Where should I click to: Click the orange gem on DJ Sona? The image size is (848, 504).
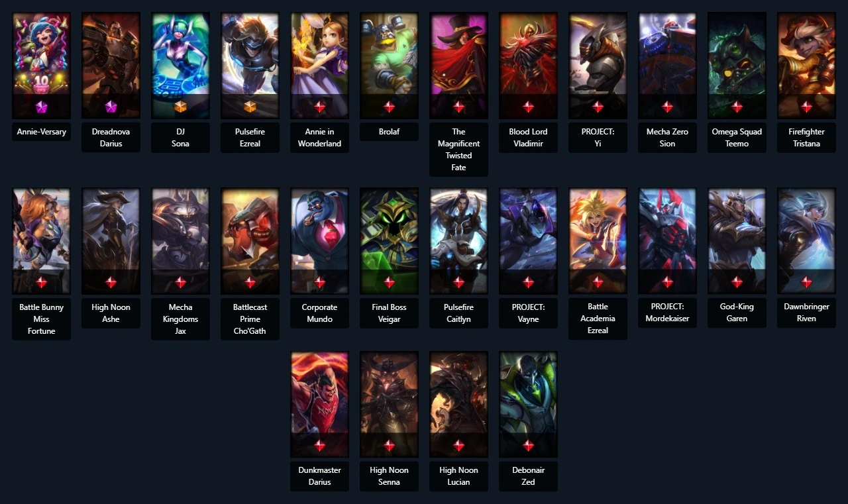point(180,107)
